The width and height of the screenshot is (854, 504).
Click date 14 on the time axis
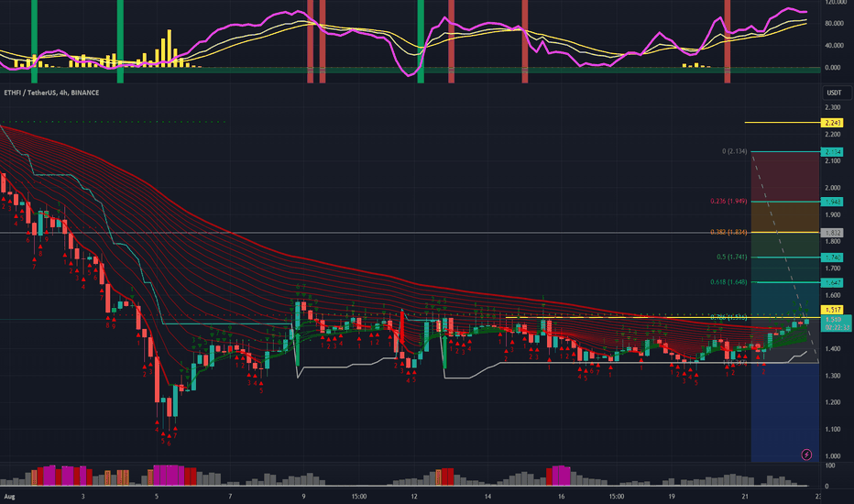pos(487,497)
